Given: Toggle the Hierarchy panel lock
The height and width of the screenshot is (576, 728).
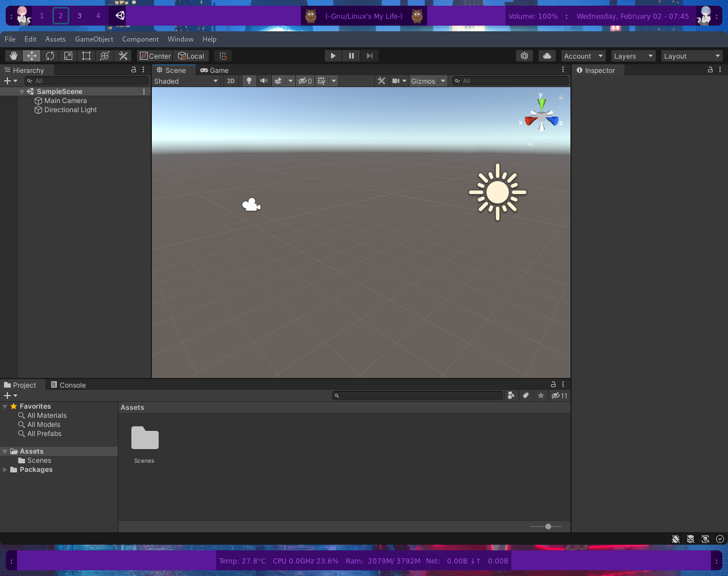Looking at the screenshot, I should coord(134,69).
